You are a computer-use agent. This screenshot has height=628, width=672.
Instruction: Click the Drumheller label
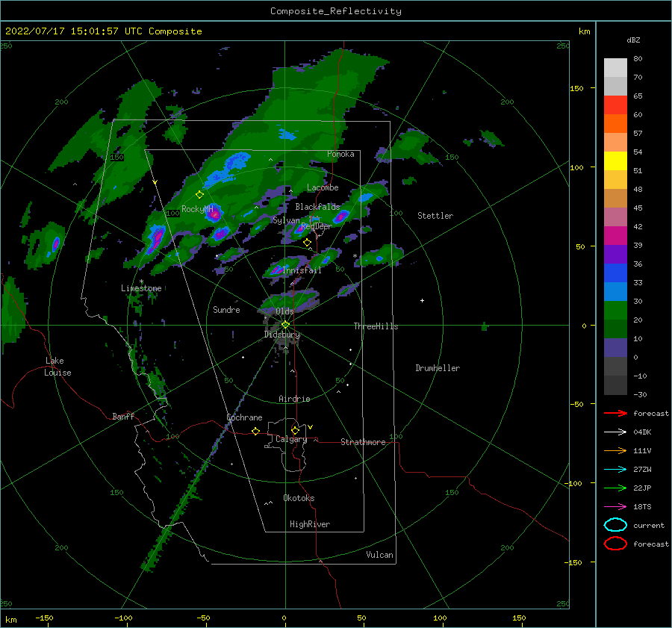pyautogui.click(x=438, y=368)
